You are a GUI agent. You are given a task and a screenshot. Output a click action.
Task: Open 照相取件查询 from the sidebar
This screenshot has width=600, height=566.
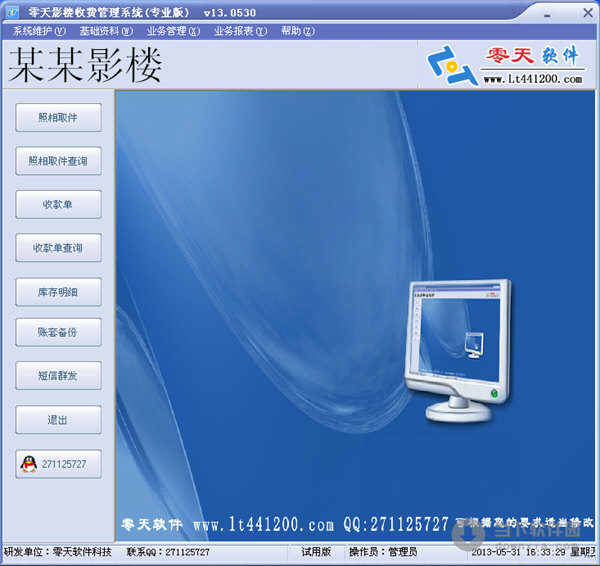point(58,161)
